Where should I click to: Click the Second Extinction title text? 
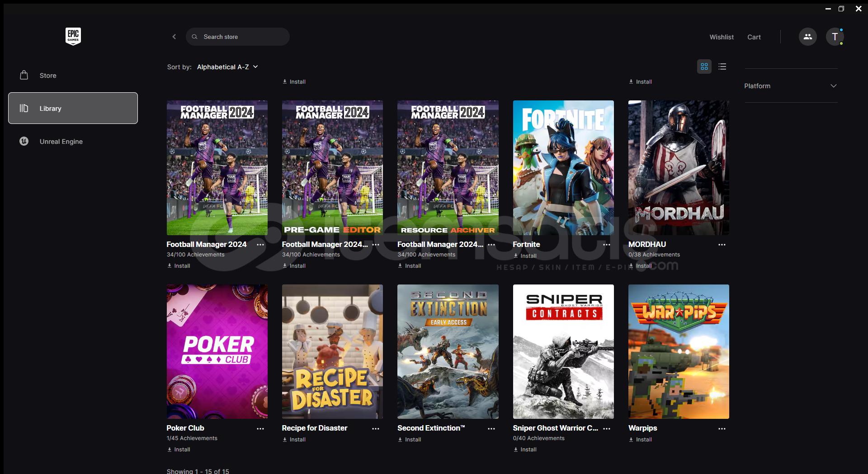pos(431,428)
